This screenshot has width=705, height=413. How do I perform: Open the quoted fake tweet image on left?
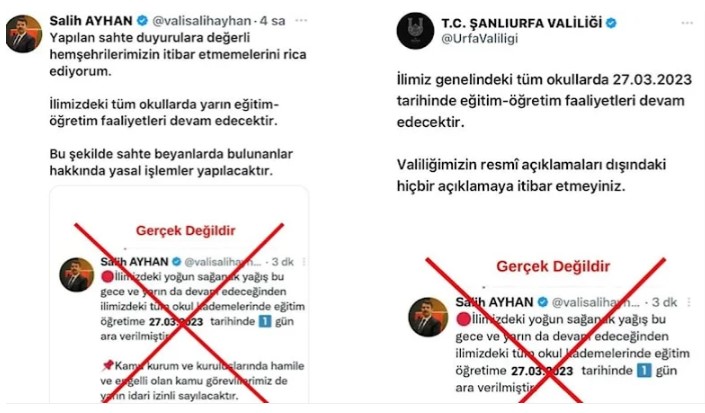click(x=179, y=294)
